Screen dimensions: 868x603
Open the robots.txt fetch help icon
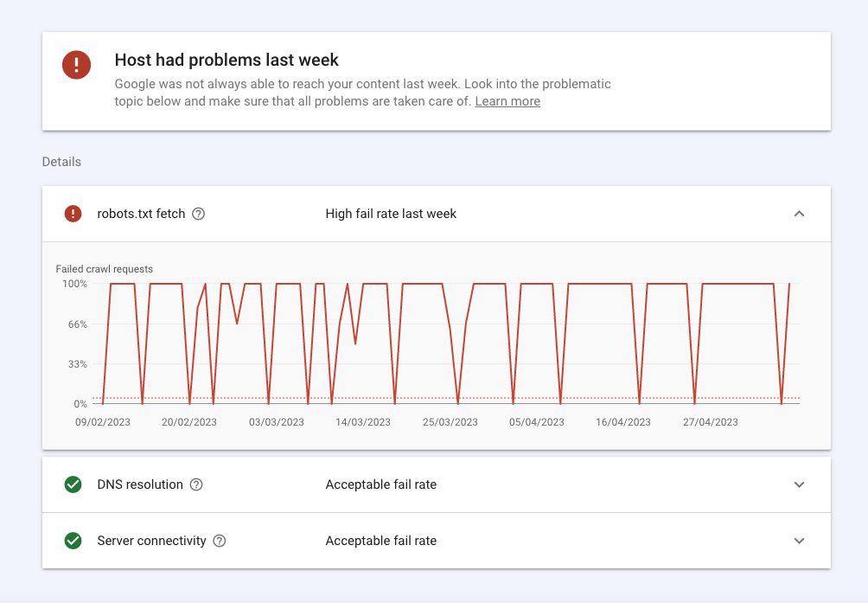198,214
